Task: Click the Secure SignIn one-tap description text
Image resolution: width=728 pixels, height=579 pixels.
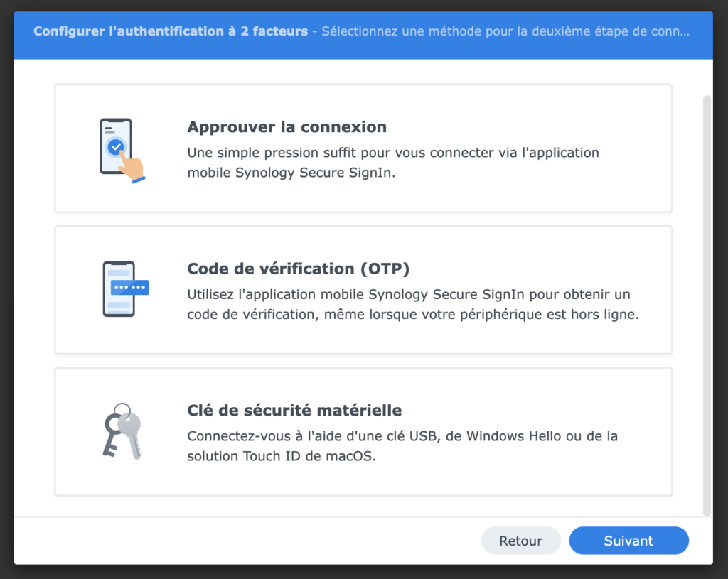Action: tap(392, 163)
